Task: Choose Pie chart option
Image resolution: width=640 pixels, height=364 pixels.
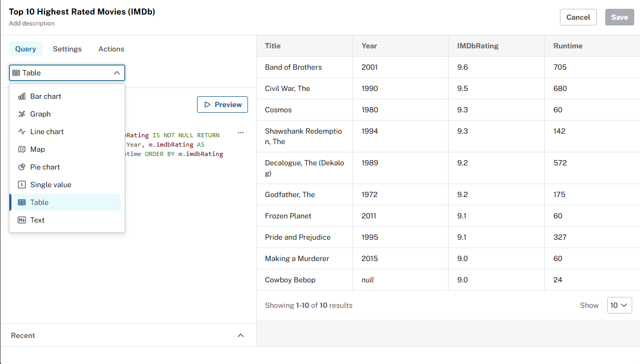Action: point(67,167)
